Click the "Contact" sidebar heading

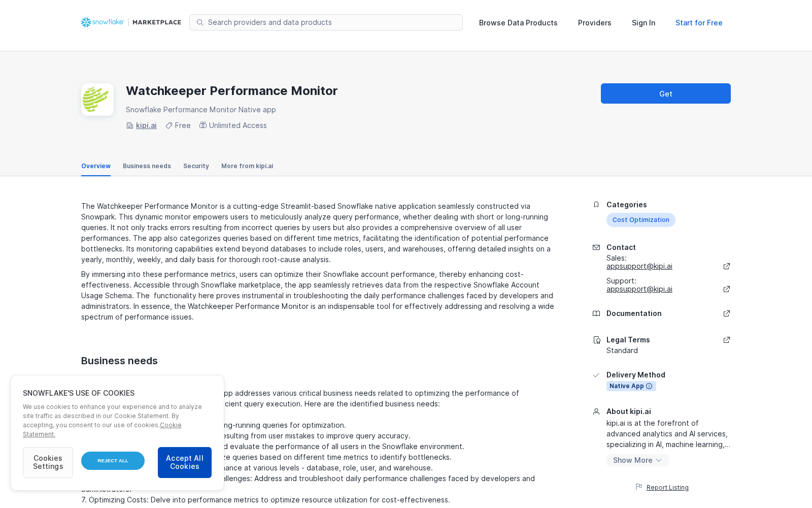click(621, 247)
